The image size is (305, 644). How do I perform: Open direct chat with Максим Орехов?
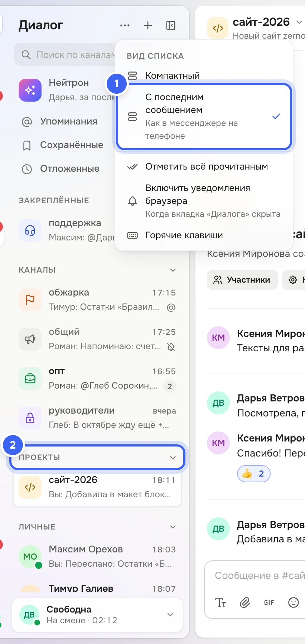(x=97, y=556)
